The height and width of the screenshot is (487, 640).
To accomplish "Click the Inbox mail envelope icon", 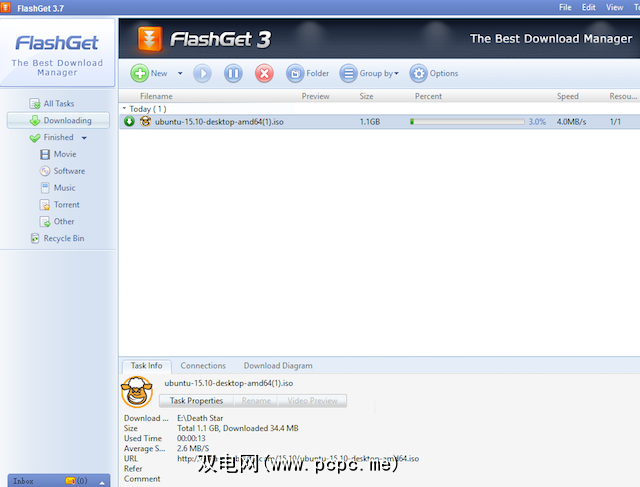I will [x=70, y=481].
